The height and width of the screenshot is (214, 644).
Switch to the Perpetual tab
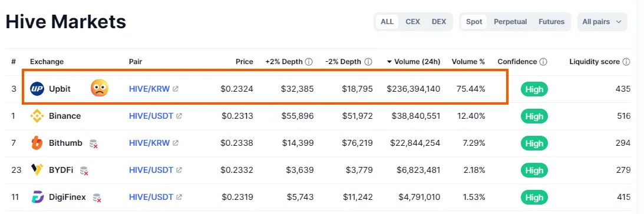pyautogui.click(x=510, y=22)
